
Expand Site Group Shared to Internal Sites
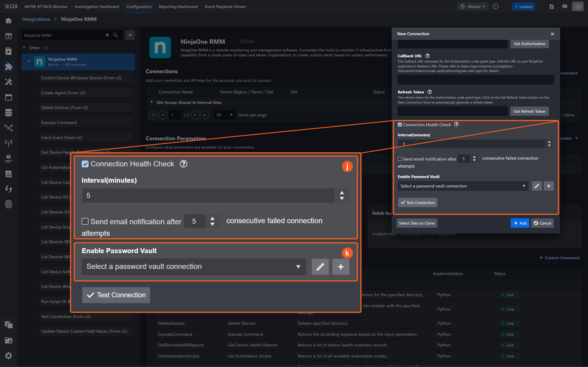[x=152, y=102]
